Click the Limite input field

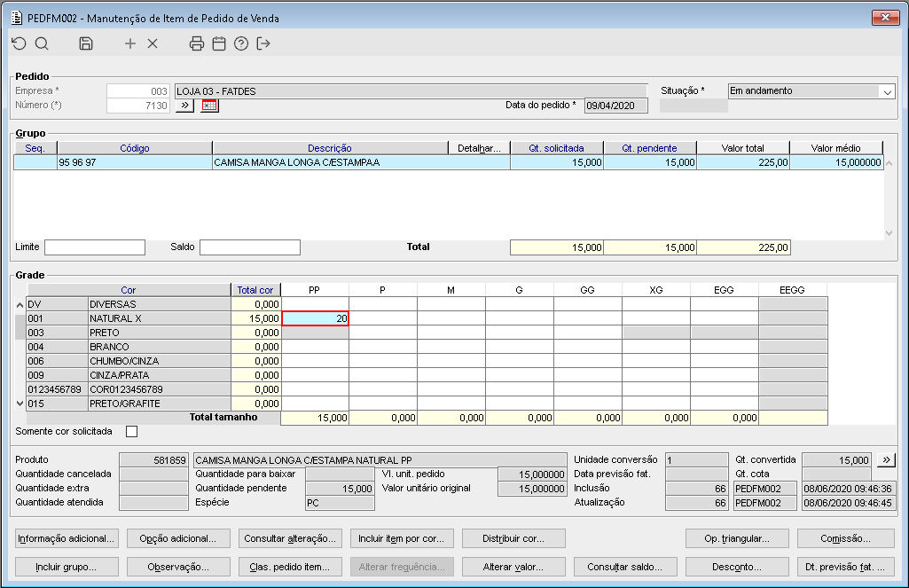click(95, 247)
